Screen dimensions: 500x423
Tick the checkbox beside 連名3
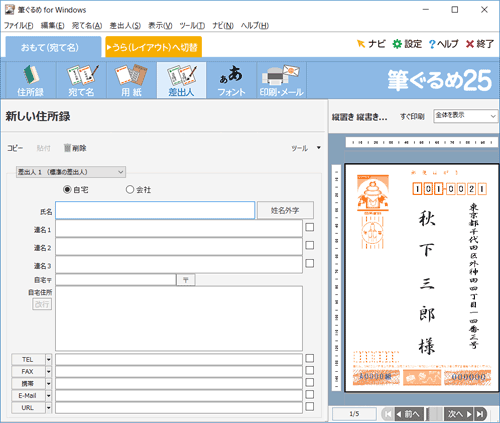(310, 263)
